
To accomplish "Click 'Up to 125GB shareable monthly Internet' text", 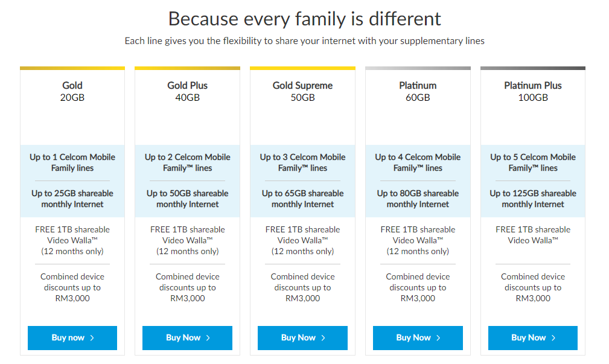I will pos(533,199).
